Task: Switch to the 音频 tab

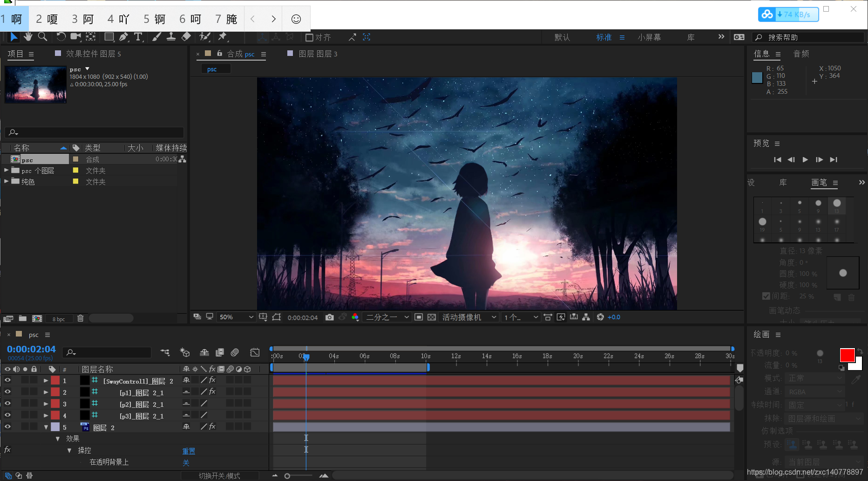Action: coord(801,54)
